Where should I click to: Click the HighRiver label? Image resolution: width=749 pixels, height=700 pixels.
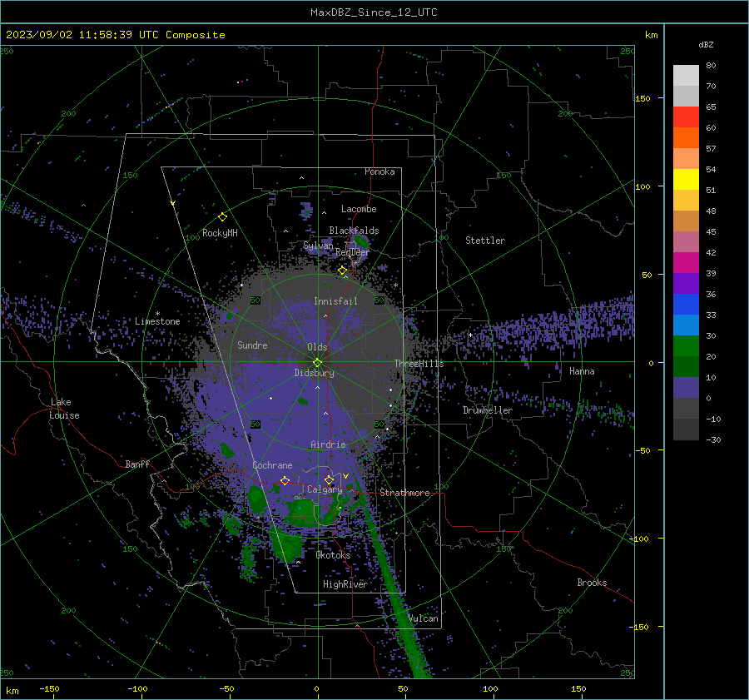pos(345,584)
